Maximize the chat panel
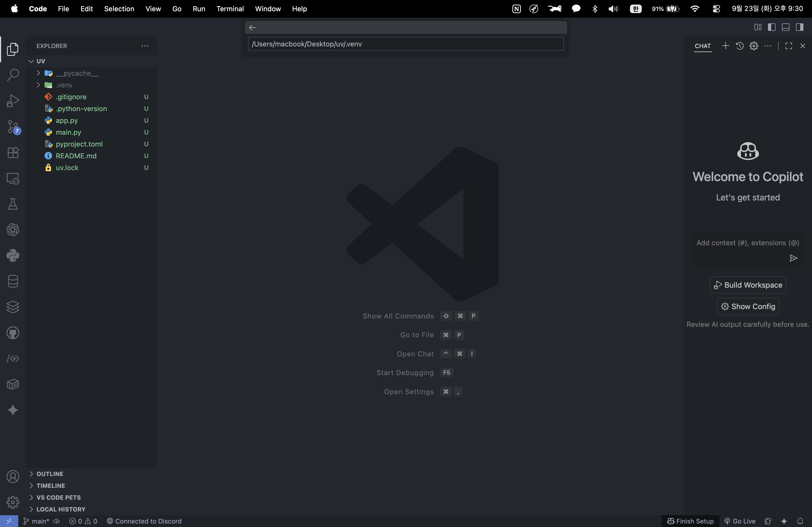812x527 pixels. [x=788, y=46]
